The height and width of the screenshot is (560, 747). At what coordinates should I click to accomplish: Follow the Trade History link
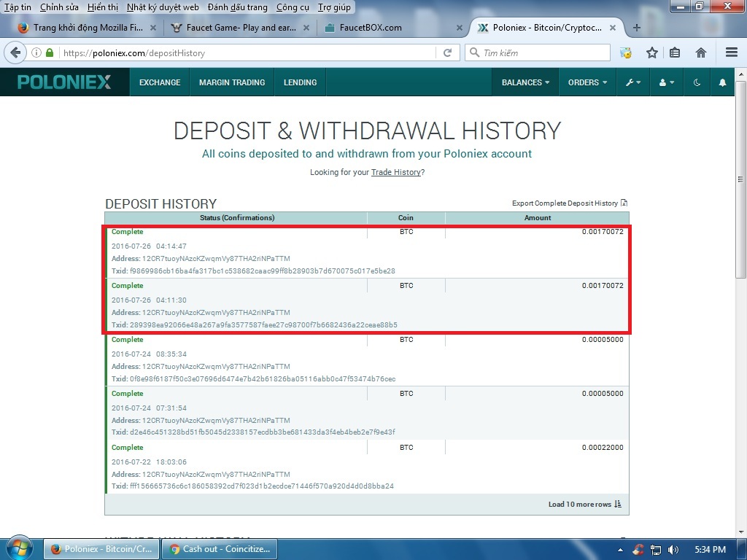click(x=396, y=172)
